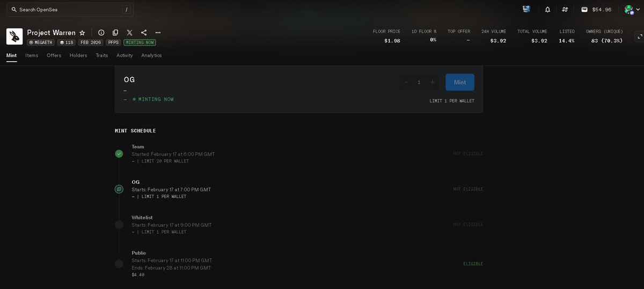Click the Public stage marker

119,264
